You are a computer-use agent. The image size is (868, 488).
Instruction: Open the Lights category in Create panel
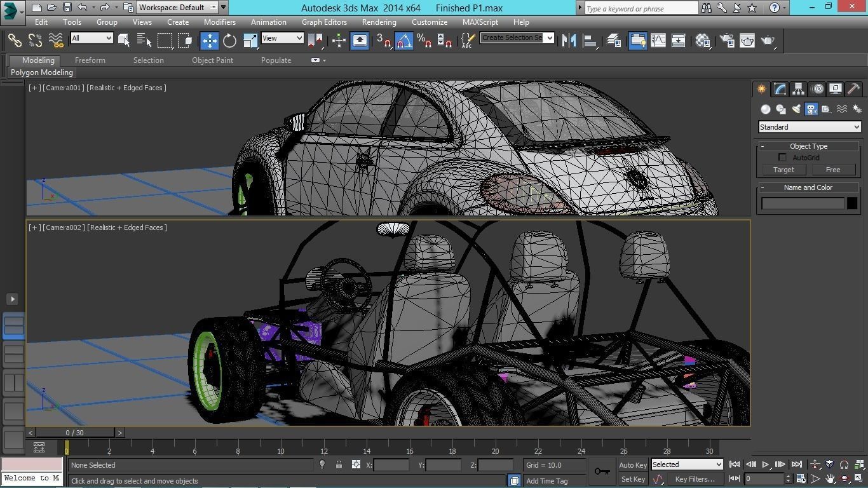(x=796, y=109)
